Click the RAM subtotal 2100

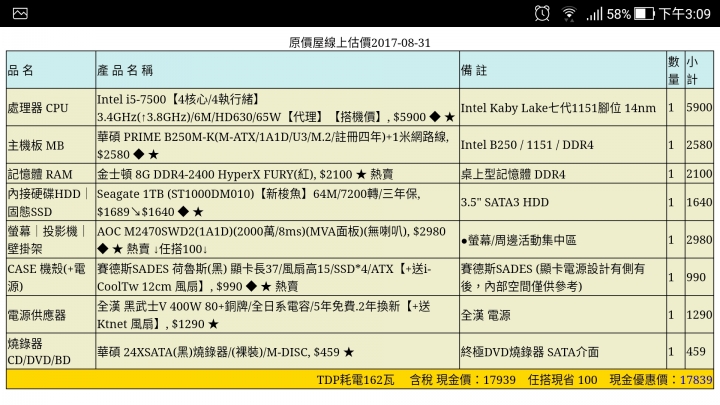[699, 174]
